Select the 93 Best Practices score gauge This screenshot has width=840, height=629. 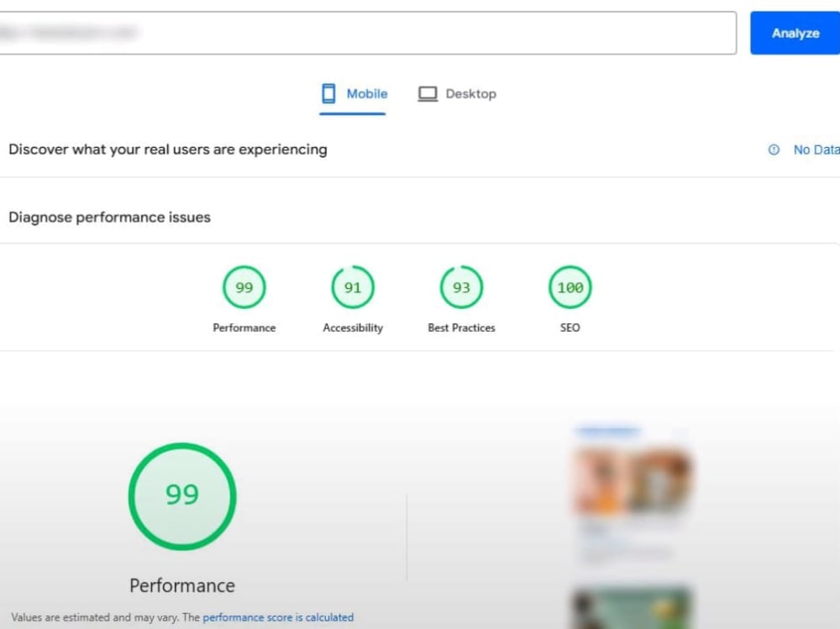[461, 287]
